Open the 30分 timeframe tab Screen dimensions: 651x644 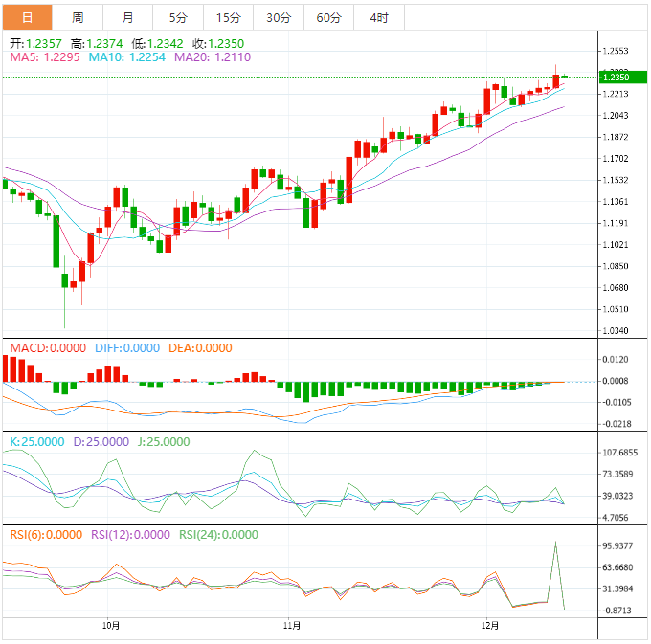[x=279, y=17]
